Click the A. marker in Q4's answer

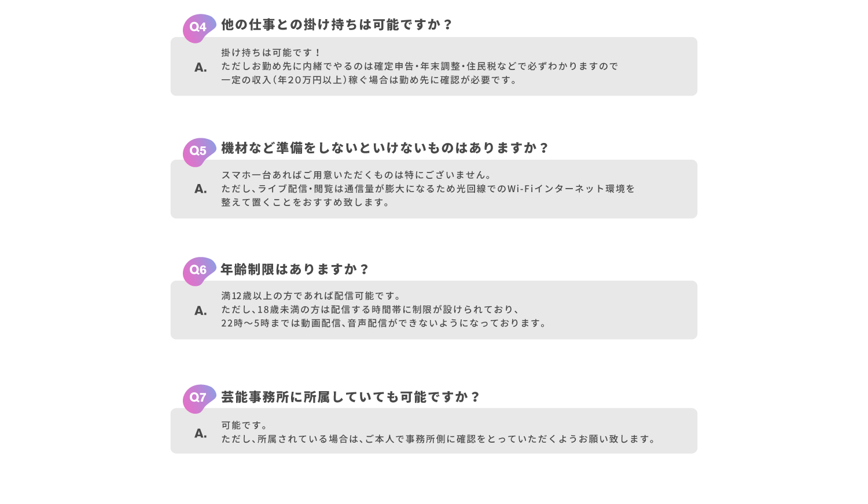pyautogui.click(x=201, y=68)
